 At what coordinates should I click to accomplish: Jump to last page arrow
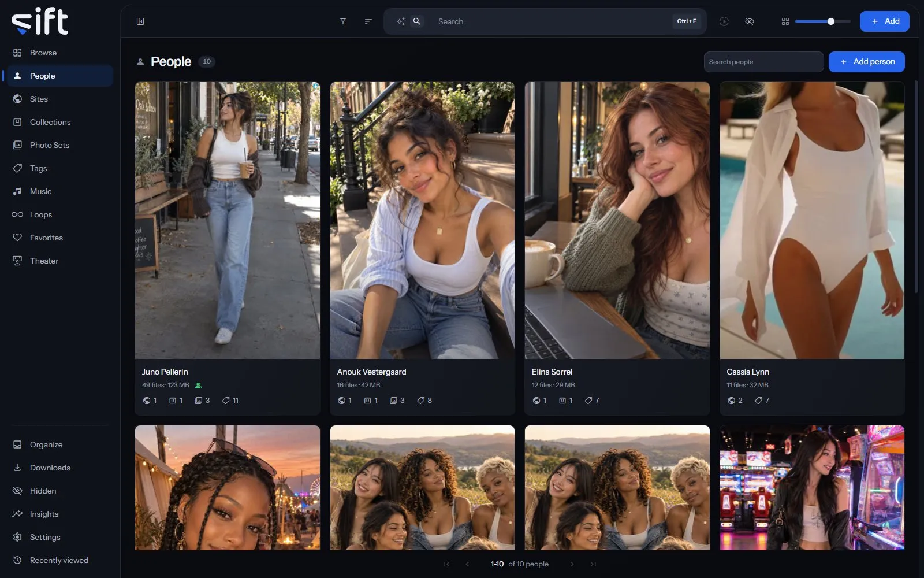point(593,564)
